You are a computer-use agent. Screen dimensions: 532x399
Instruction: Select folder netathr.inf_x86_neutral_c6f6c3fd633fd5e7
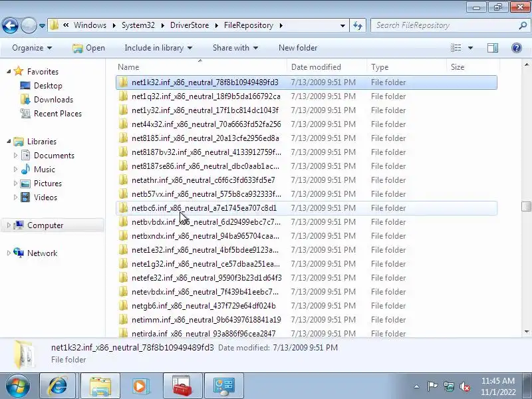click(307, 180)
